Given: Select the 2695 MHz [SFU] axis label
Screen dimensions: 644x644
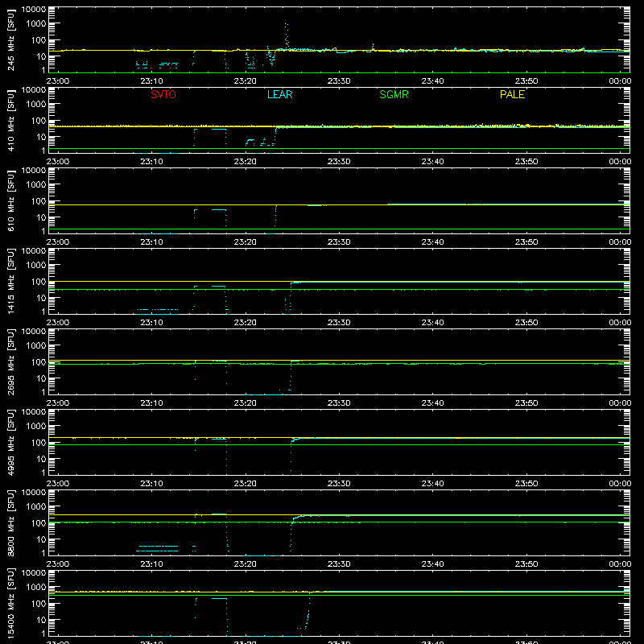Looking at the screenshot, I should pos(10,361).
